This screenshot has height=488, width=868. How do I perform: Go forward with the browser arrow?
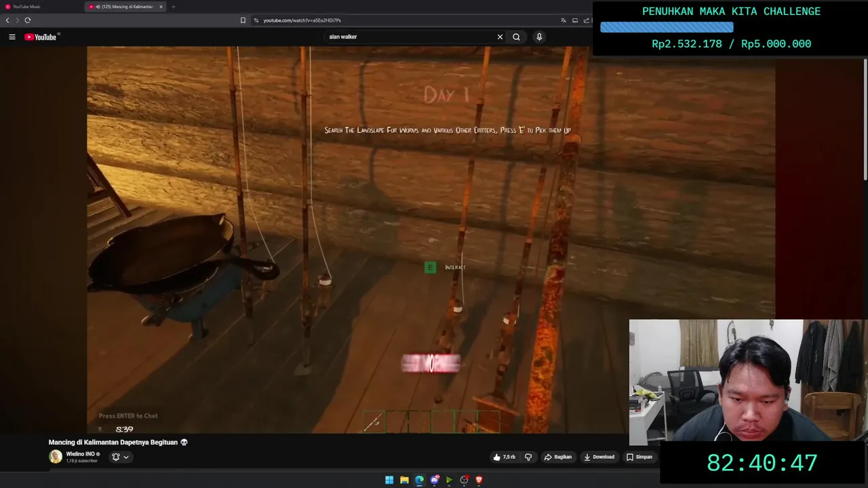click(x=18, y=20)
